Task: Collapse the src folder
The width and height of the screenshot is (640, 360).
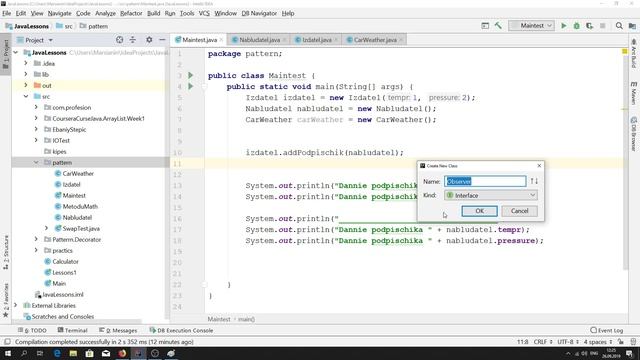Action: 26,97
